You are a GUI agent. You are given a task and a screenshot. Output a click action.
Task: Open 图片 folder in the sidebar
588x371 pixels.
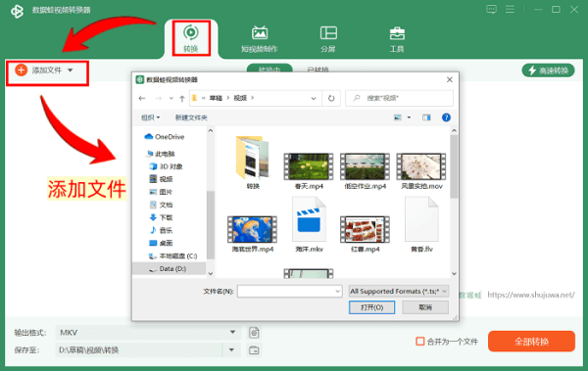coord(162,192)
